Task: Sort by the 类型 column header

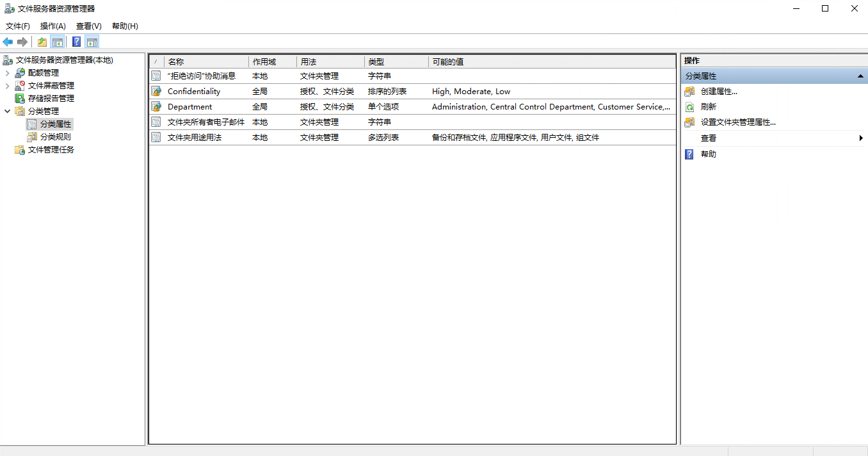Action: (x=396, y=62)
